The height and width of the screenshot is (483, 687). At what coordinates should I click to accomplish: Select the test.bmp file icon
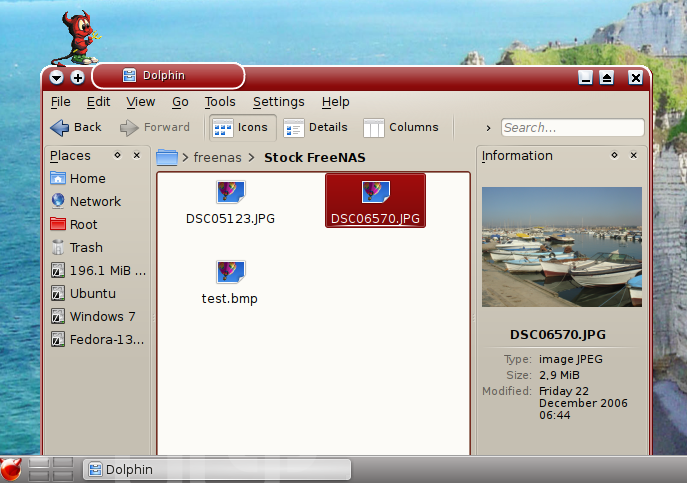230,272
